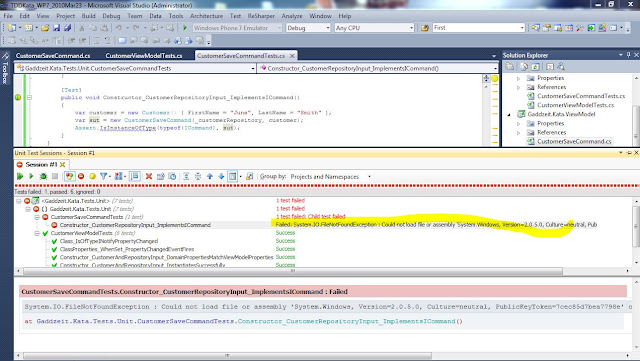640x361 pixels.
Task: Click the Save All toolbar icon
Action: click(67, 28)
